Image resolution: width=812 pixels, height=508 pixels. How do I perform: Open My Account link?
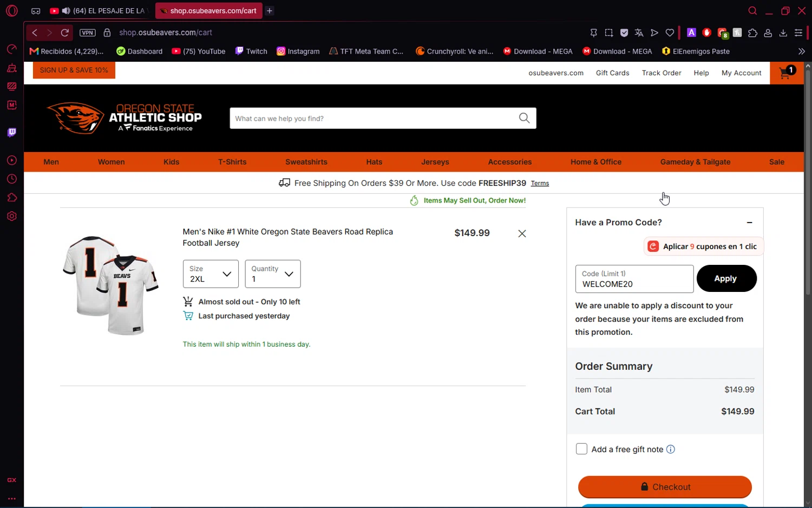[741, 73]
